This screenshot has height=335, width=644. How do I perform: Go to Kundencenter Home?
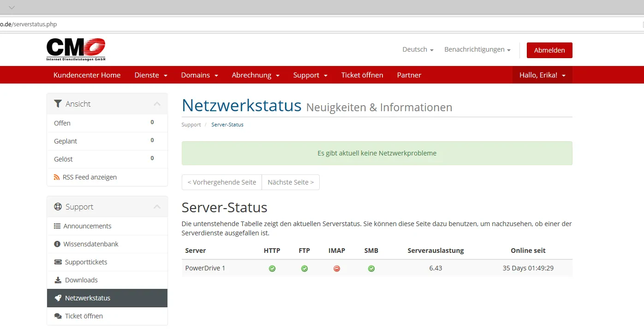pos(87,75)
